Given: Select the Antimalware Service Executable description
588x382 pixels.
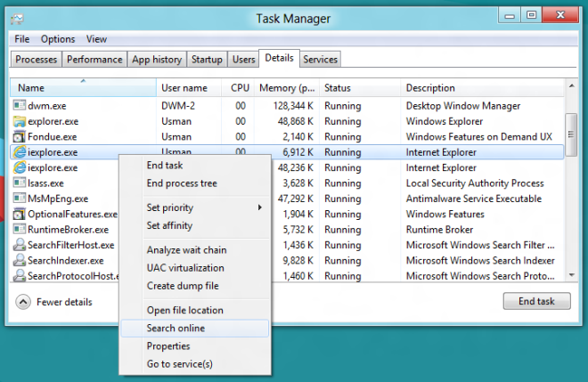Looking at the screenshot, I should point(474,199).
